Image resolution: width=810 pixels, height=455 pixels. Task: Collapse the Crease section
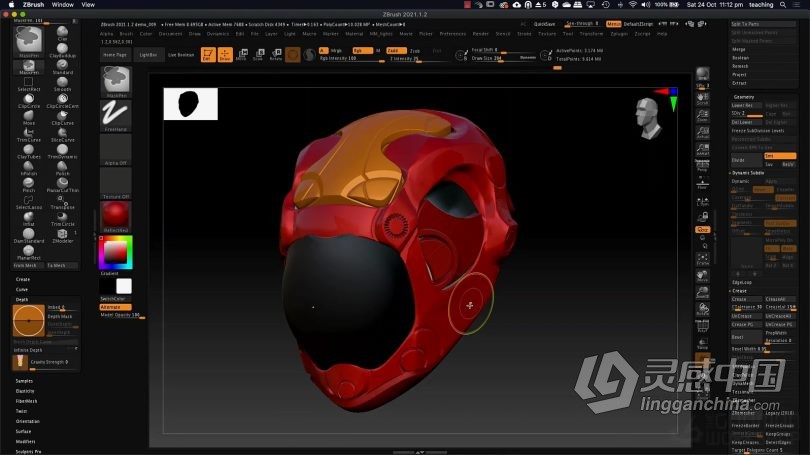[739, 291]
